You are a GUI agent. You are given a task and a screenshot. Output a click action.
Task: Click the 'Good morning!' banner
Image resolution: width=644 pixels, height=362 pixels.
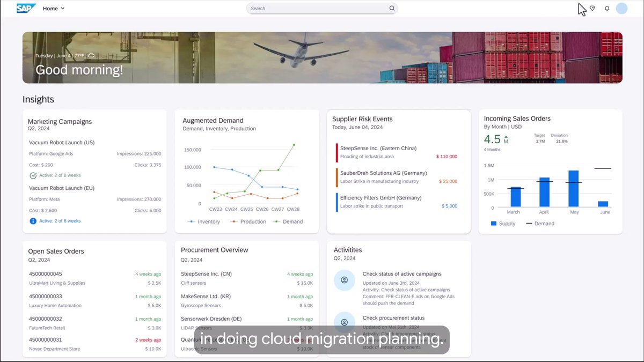coord(79,70)
